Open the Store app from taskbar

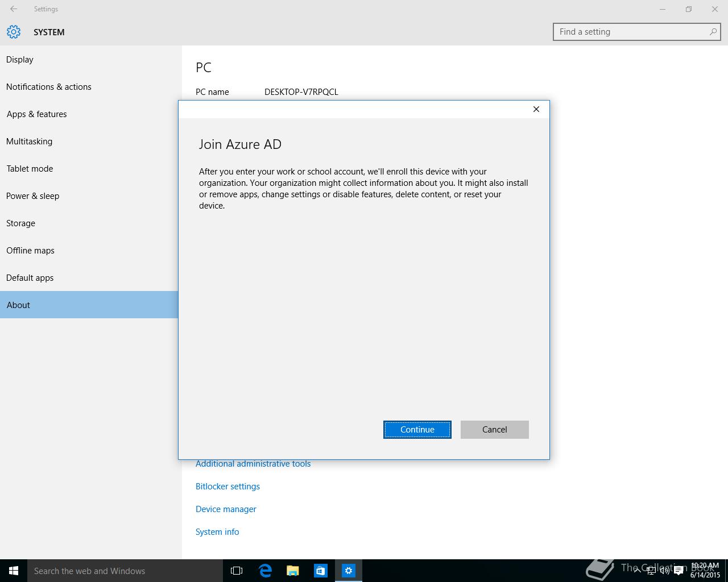(321, 571)
